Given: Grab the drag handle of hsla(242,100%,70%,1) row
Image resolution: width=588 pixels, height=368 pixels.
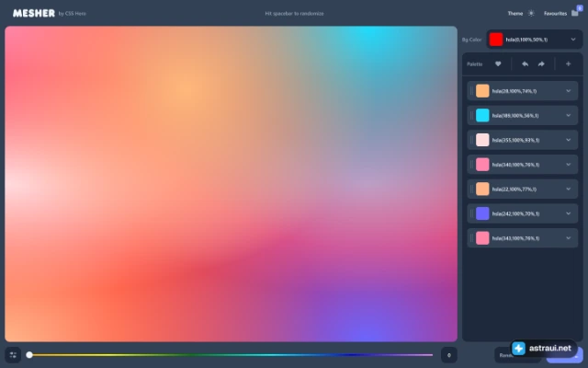Looking at the screenshot, I should pos(471,213).
